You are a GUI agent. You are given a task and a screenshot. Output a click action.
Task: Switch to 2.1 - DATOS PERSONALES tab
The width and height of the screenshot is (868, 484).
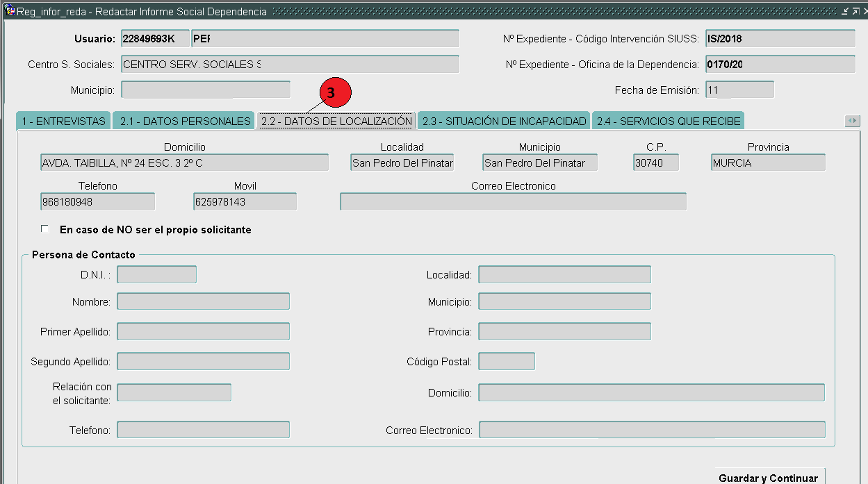185,121
